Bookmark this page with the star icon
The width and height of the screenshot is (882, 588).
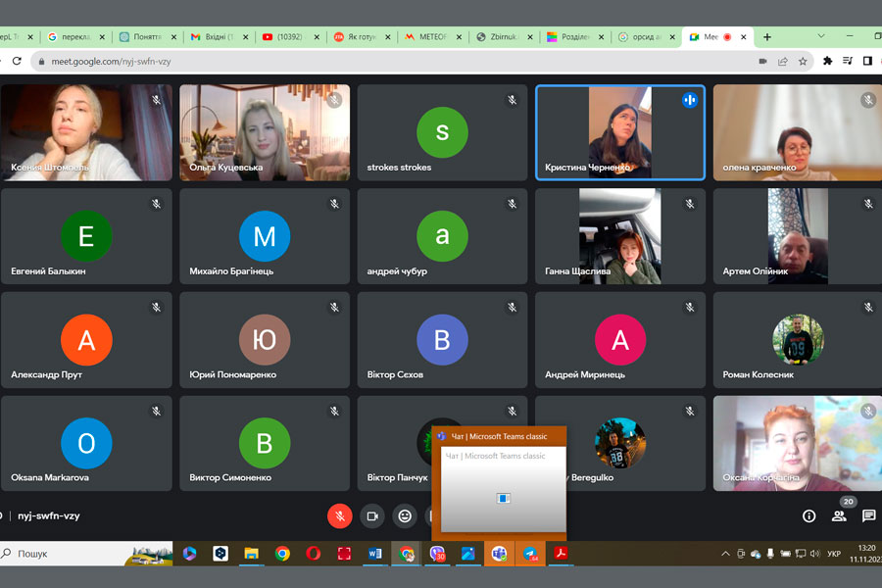coord(803,62)
